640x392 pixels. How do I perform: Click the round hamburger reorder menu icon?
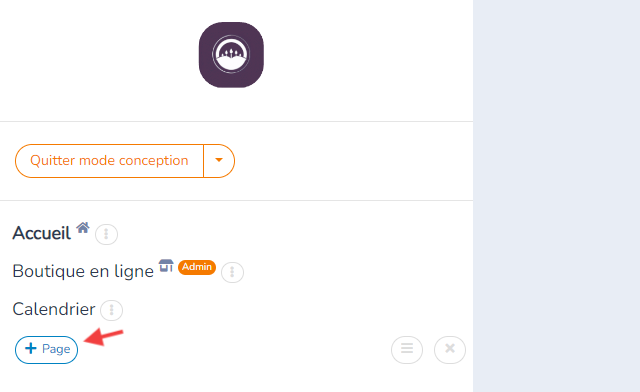pyautogui.click(x=407, y=350)
